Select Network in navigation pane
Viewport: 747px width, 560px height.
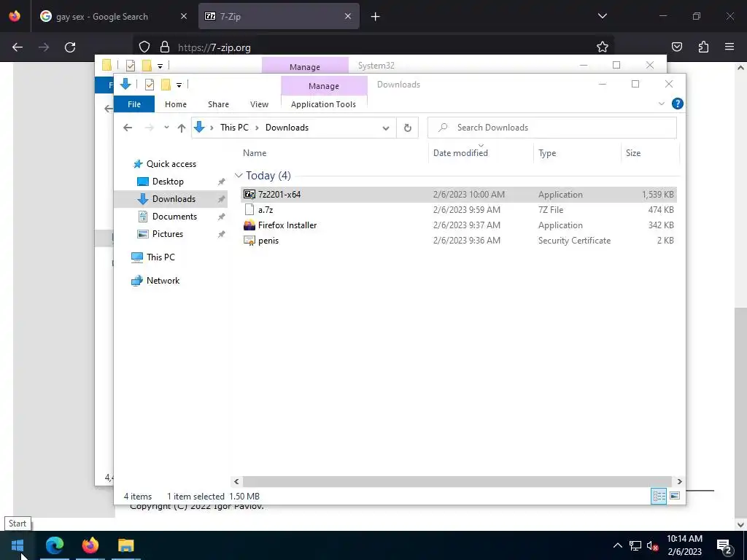[x=163, y=281]
